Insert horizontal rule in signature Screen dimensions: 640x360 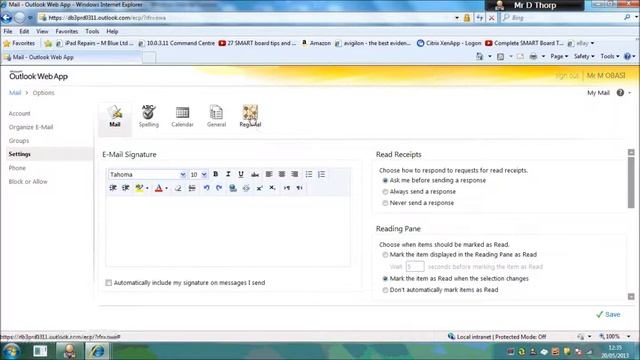[x=192, y=188]
